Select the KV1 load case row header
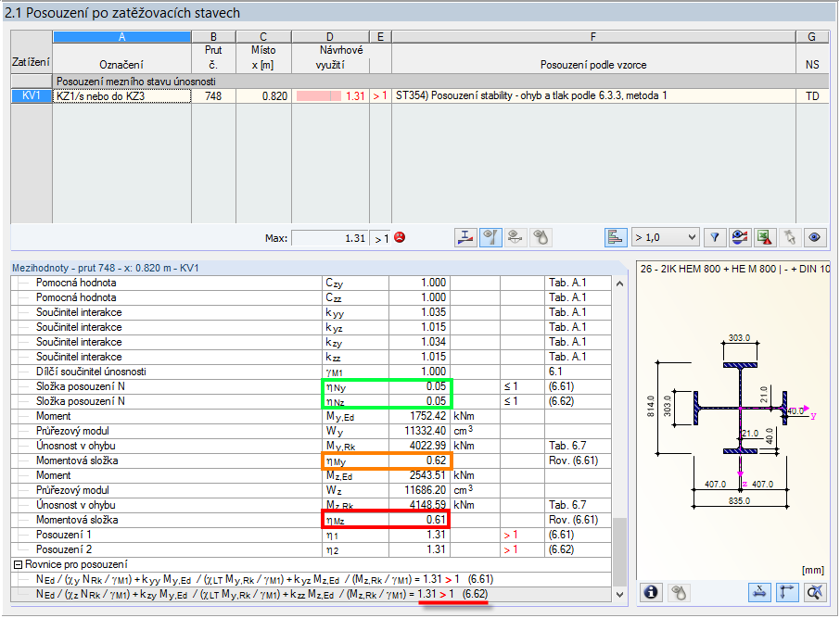 (32, 95)
